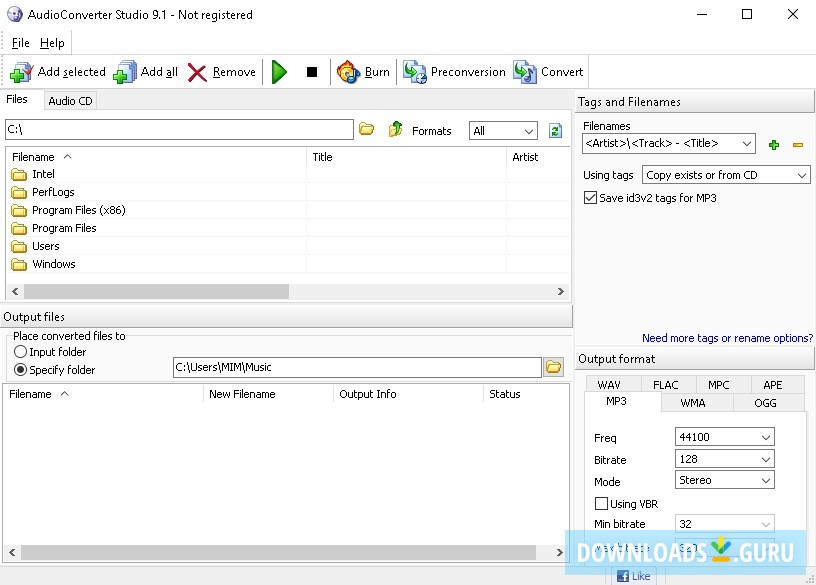Click the Output Info column header
This screenshot has height=585, width=816.
point(408,394)
